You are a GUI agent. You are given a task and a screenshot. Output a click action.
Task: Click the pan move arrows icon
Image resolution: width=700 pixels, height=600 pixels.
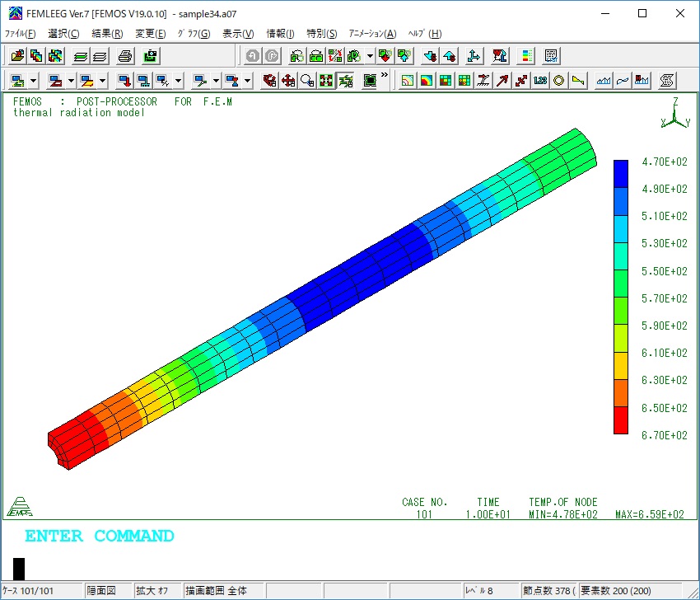tap(288, 81)
